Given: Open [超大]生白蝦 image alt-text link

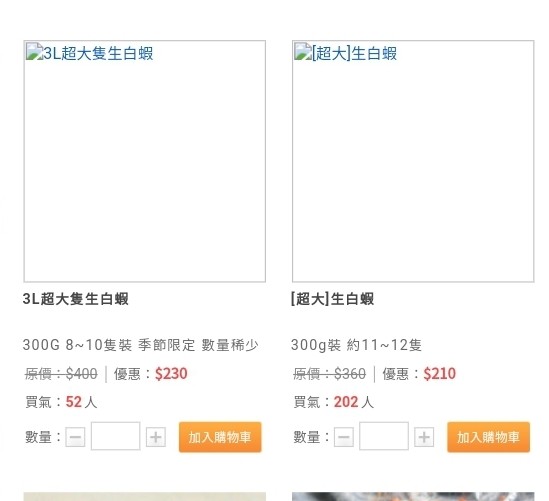Looking at the screenshot, I should tap(354, 54).
